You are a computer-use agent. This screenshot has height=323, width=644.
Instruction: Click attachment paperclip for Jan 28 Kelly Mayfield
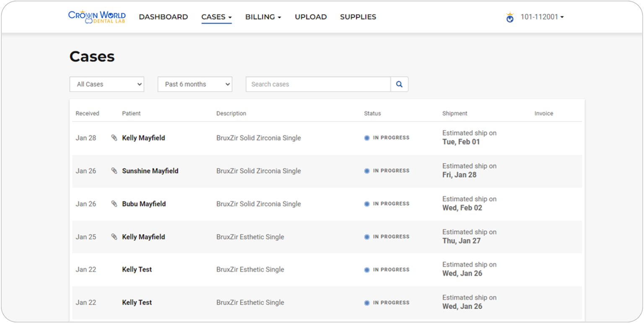coord(114,138)
